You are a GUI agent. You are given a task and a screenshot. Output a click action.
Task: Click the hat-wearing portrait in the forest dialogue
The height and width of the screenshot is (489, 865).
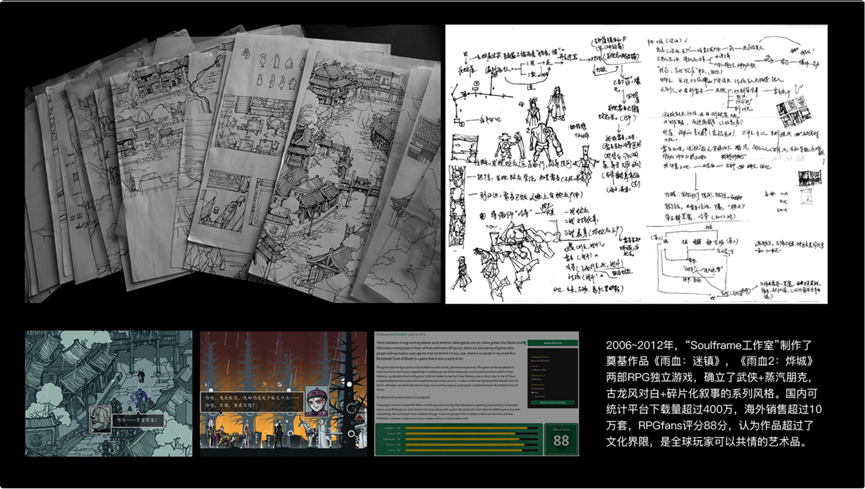pyautogui.click(x=316, y=400)
